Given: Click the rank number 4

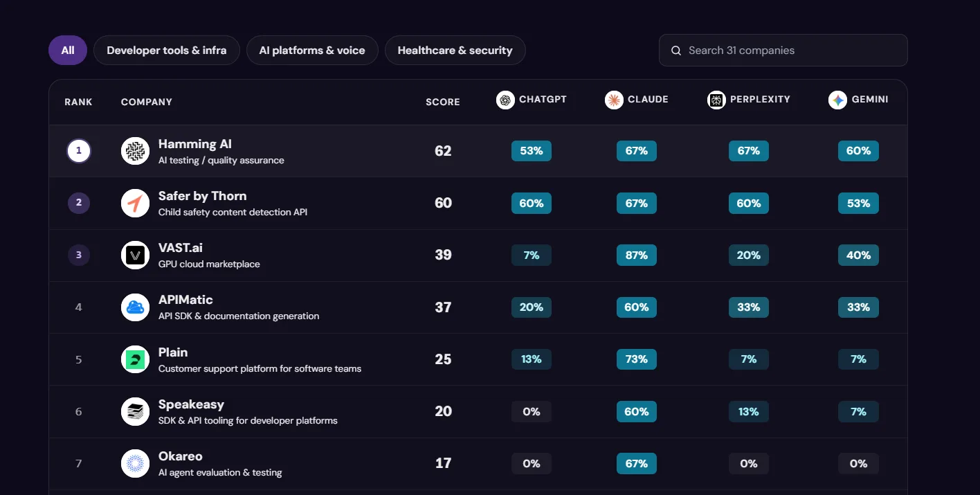Looking at the screenshot, I should pos(78,307).
